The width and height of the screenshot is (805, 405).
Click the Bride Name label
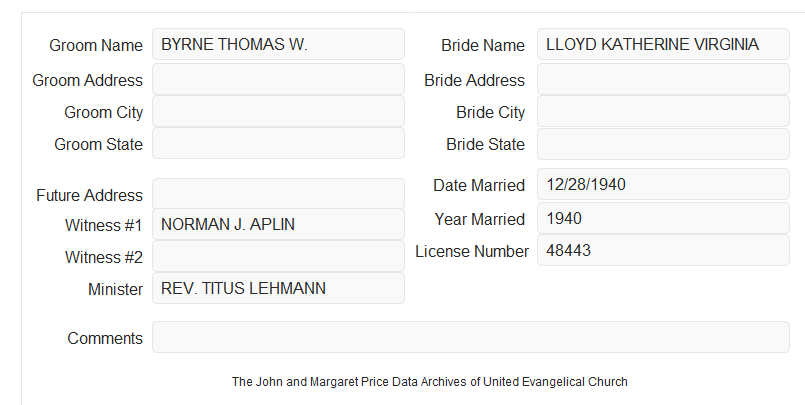click(x=483, y=45)
